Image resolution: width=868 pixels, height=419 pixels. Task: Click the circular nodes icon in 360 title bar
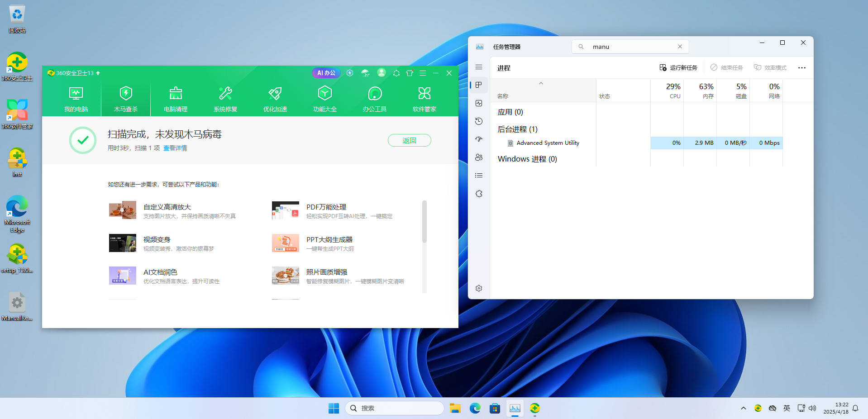[x=396, y=73]
